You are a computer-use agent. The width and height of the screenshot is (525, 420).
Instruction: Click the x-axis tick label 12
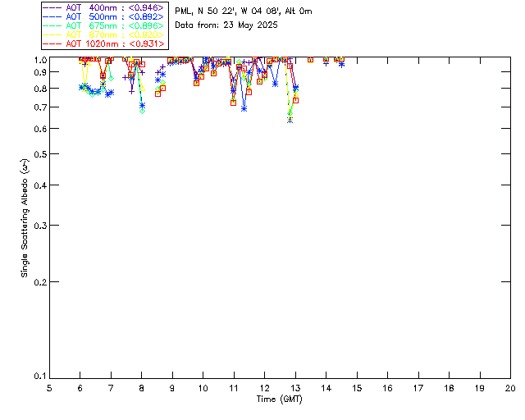tap(265, 387)
